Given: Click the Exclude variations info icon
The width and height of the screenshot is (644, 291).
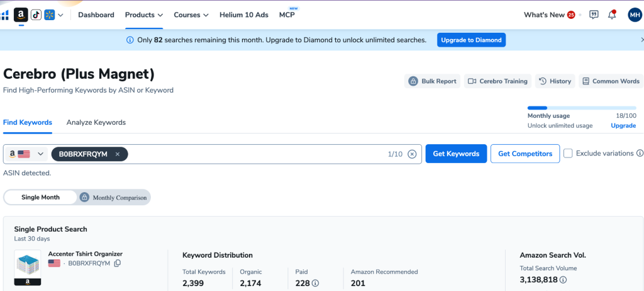Looking at the screenshot, I should (640, 153).
